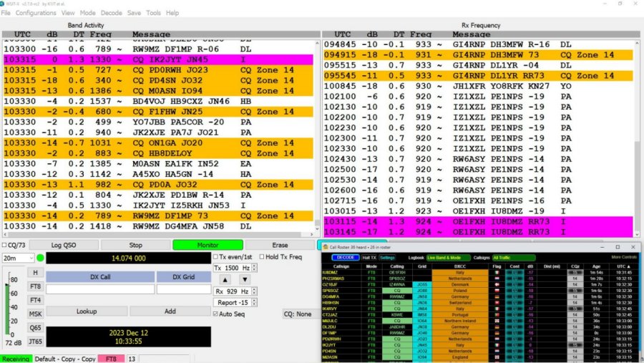Open the Decode menu
644x363 pixels.
pyautogui.click(x=112, y=13)
